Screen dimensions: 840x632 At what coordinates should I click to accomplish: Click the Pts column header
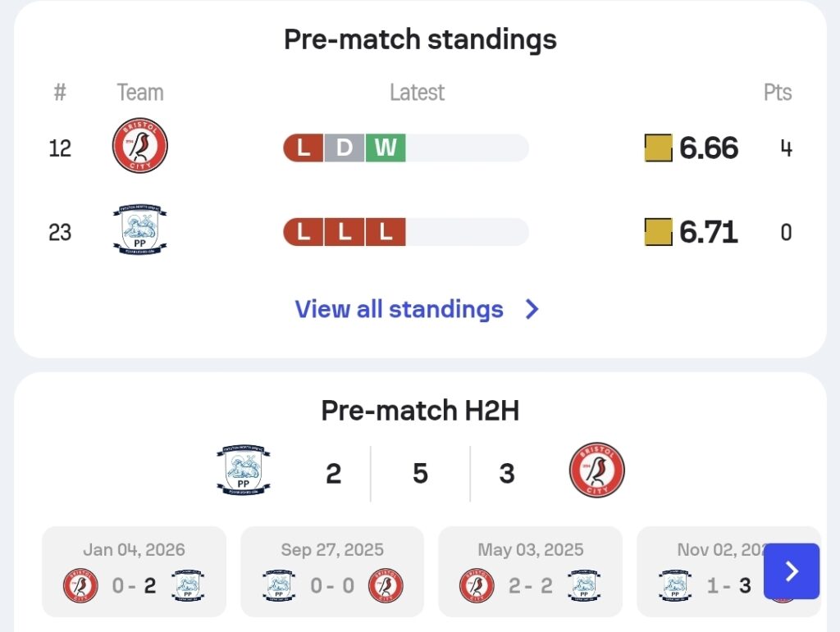pos(778,93)
